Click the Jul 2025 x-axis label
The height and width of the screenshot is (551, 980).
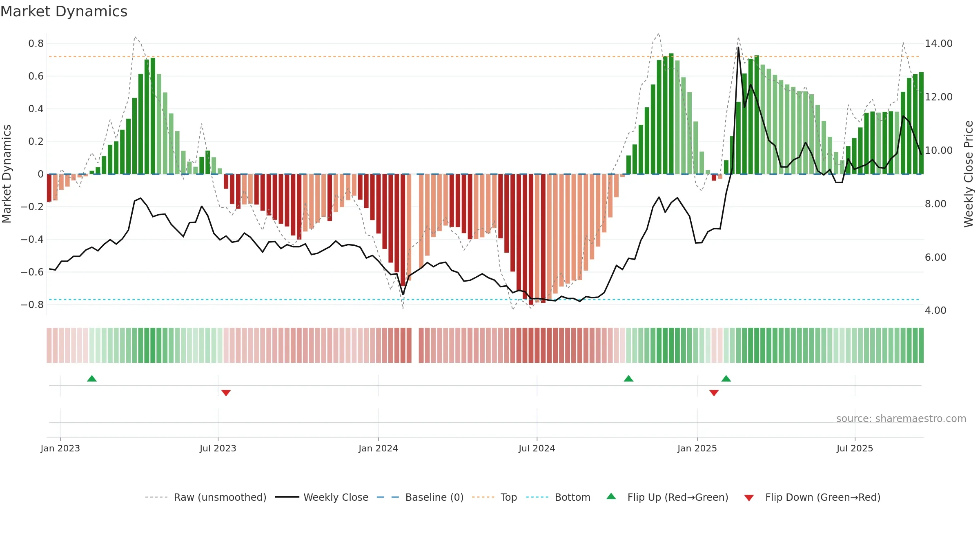pos(855,448)
